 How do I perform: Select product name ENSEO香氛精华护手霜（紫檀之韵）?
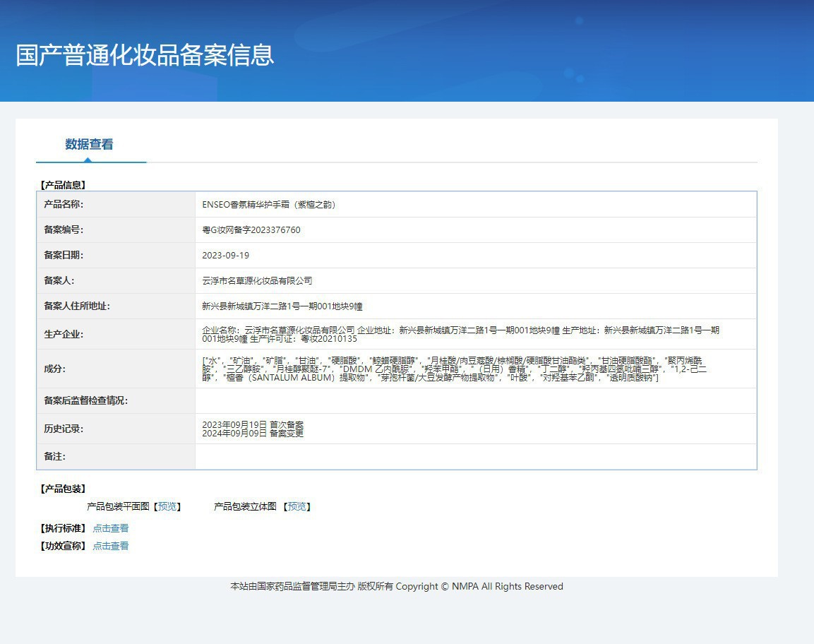pos(268,205)
